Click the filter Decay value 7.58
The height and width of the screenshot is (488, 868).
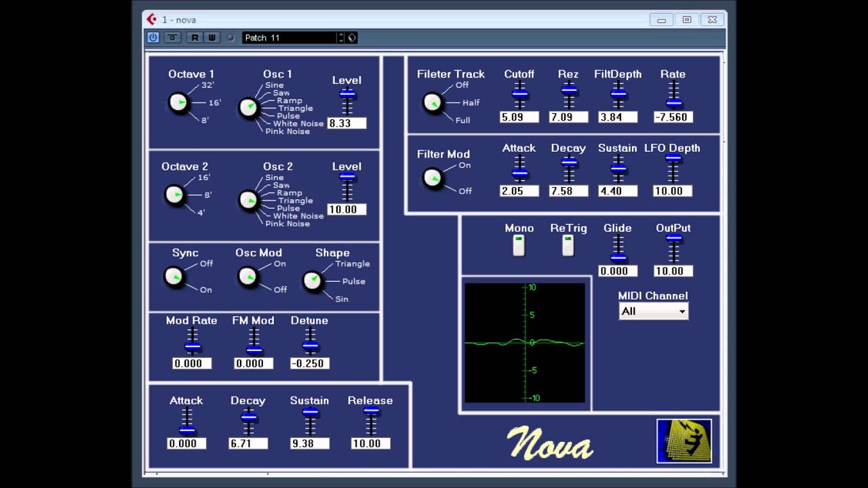[569, 191]
